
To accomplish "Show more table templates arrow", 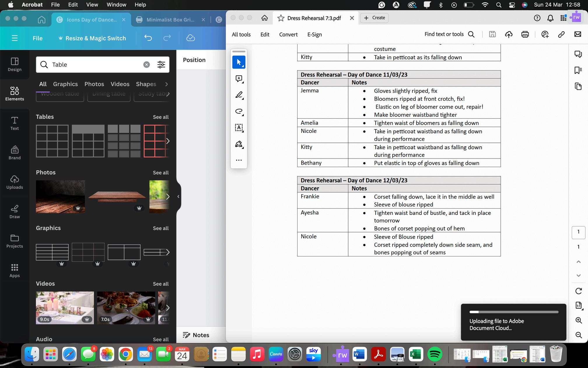I will [168, 141].
